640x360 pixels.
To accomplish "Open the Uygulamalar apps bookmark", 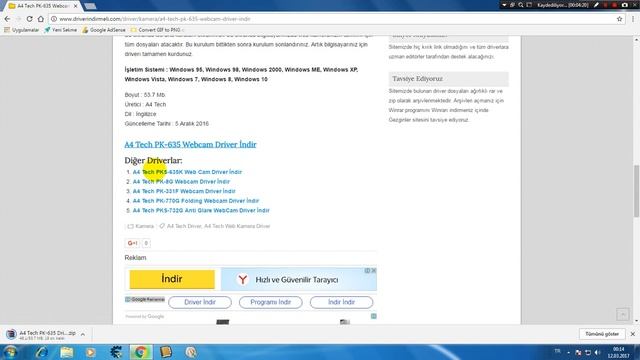I will pyautogui.click(x=22, y=30).
